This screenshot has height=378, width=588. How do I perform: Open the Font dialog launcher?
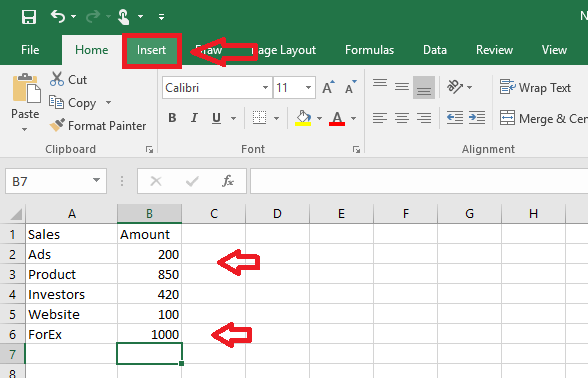[356, 150]
